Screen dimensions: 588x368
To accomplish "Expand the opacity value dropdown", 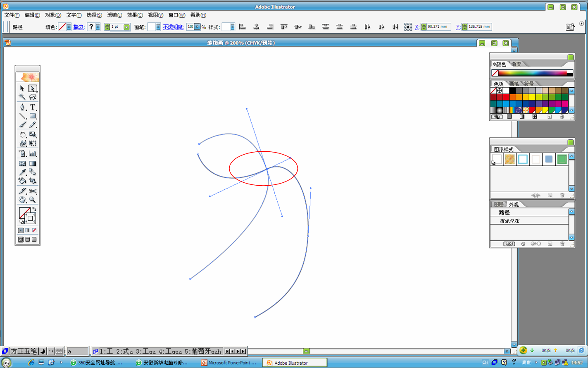I will point(197,27).
